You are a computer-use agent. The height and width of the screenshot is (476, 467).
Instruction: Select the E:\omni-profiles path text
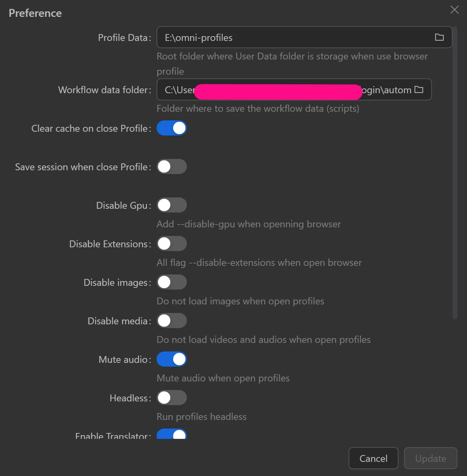click(x=198, y=37)
